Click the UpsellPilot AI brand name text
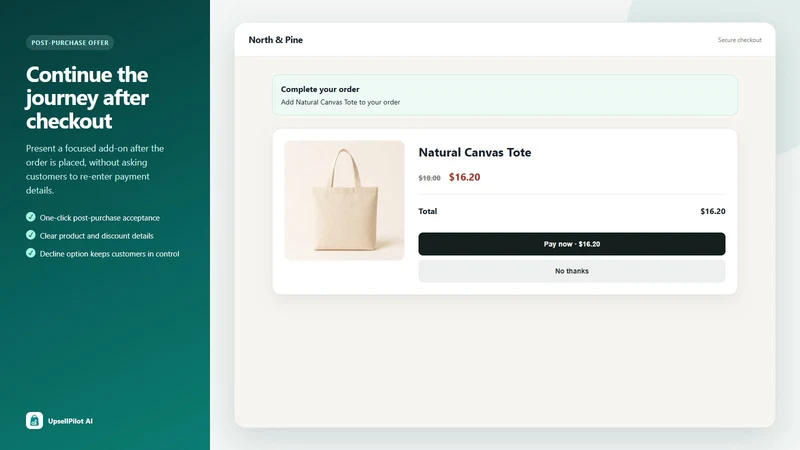The height and width of the screenshot is (450, 800). [70, 421]
